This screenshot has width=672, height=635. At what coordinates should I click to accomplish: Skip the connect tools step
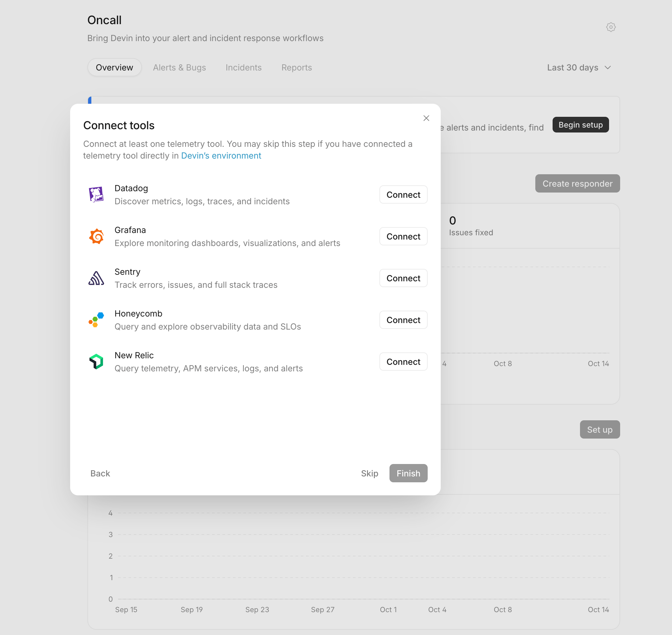pyautogui.click(x=370, y=473)
